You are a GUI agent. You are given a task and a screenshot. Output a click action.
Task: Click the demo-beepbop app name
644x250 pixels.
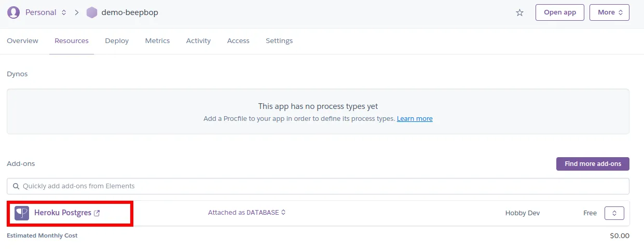(130, 12)
